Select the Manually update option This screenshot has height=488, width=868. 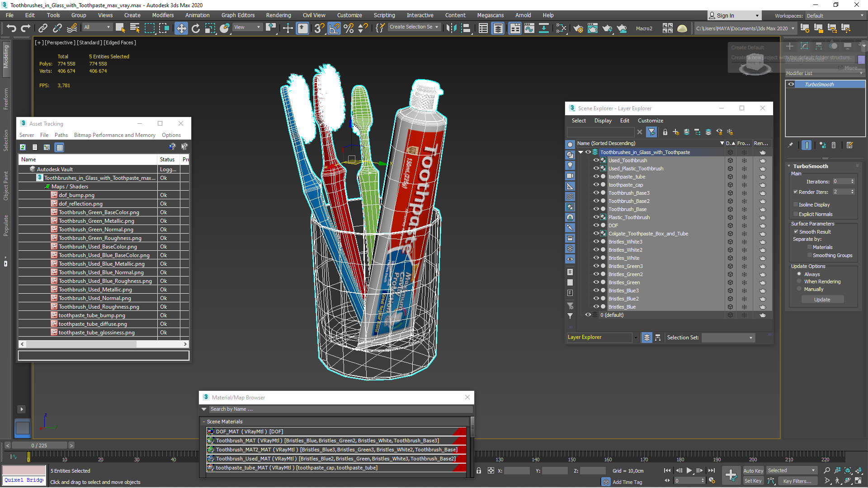click(x=799, y=289)
